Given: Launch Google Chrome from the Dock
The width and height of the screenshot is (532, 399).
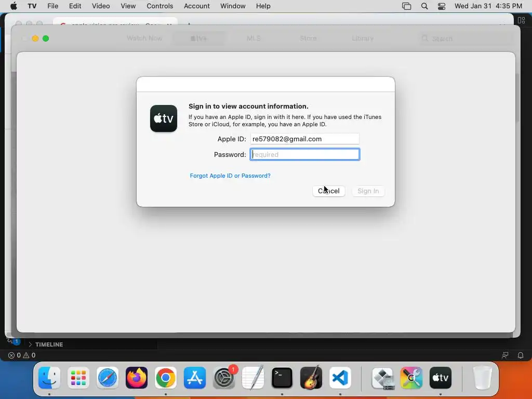Looking at the screenshot, I should click(166, 378).
